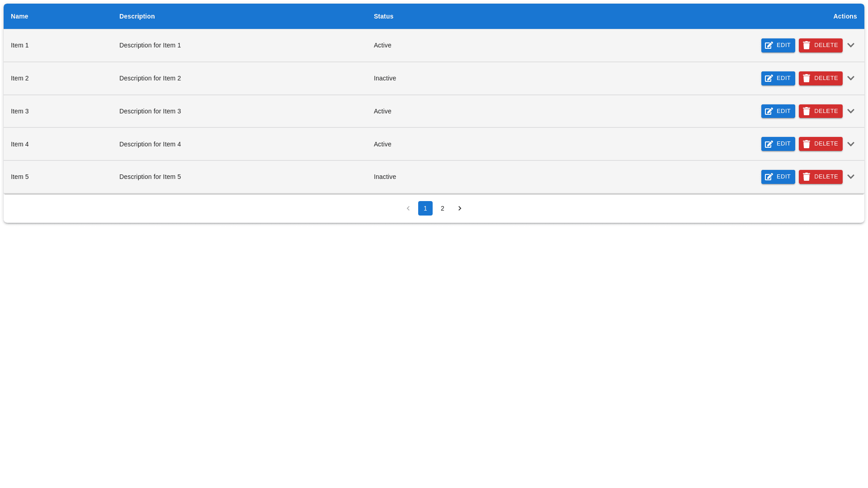Viewport: 868px width, 488px height.
Task: Expand the Item 1 row chevron
Action: tap(850, 45)
